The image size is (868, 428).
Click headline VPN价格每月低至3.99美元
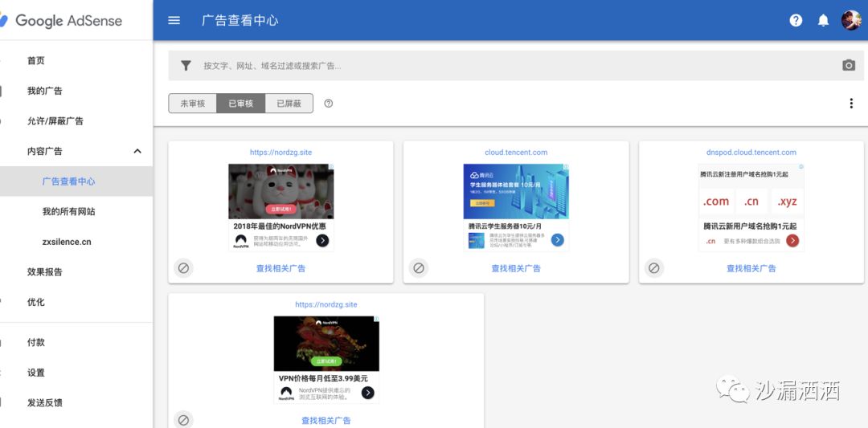(323, 378)
